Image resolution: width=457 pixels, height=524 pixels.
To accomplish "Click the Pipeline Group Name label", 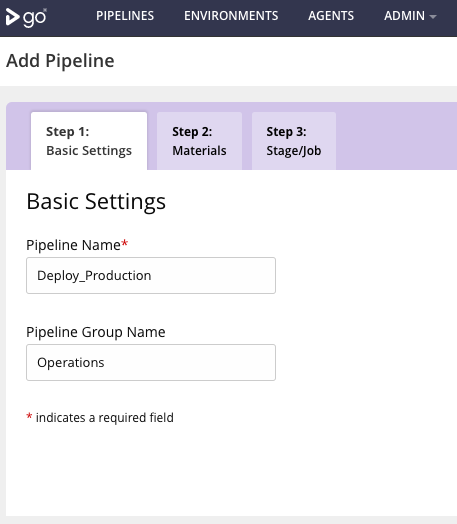I will click(96, 332).
